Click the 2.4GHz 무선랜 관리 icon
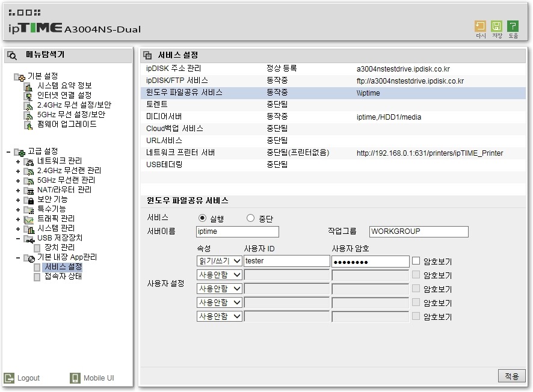This screenshot has width=533, height=392. pyautogui.click(x=29, y=171)
